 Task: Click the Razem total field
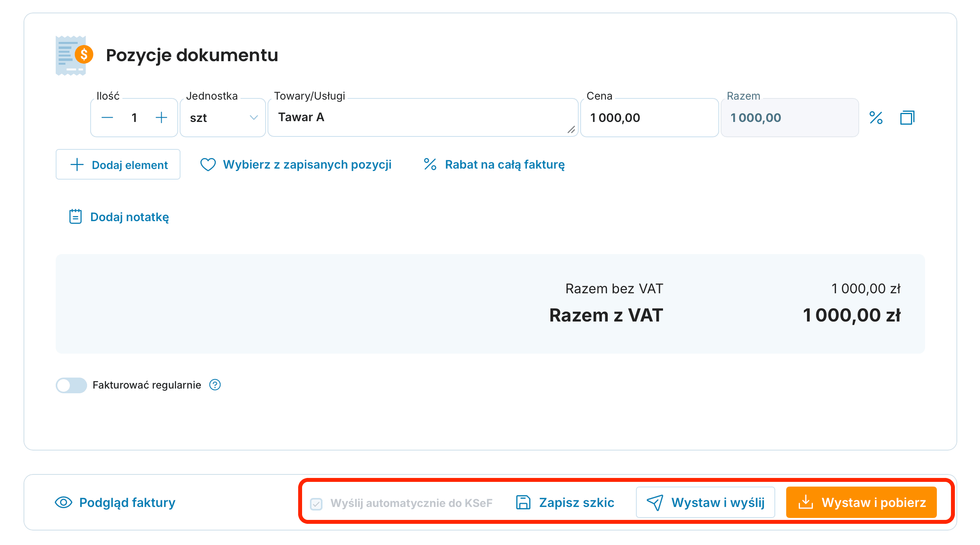click(x=790, y=118)
